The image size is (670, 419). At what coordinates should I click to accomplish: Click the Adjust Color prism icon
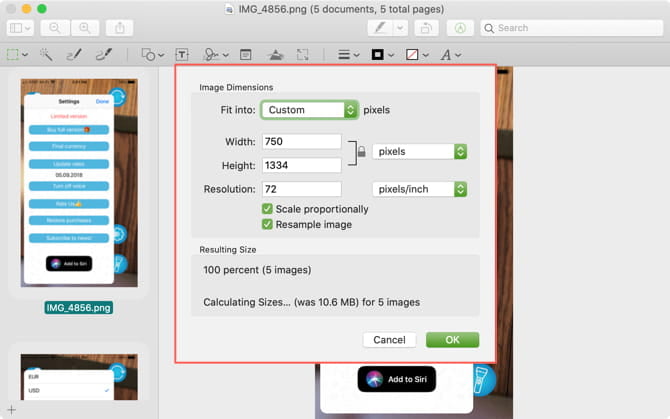pos(276,55)
